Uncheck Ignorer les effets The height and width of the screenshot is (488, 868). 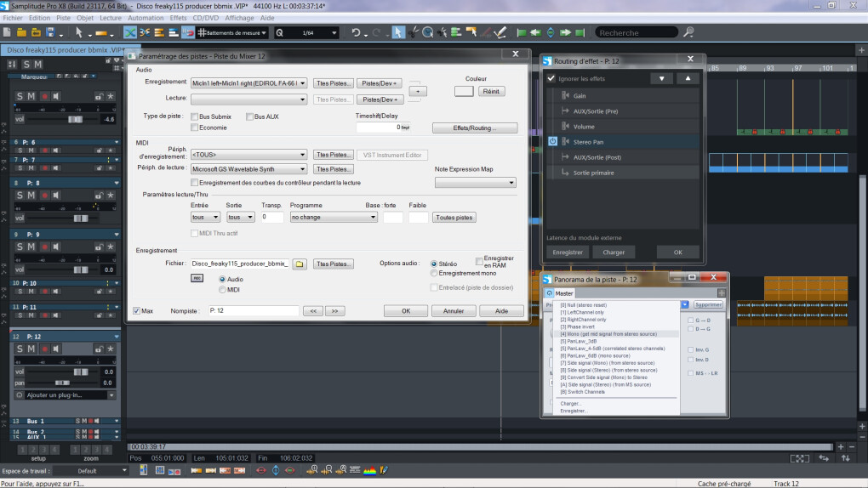[551, 78]
